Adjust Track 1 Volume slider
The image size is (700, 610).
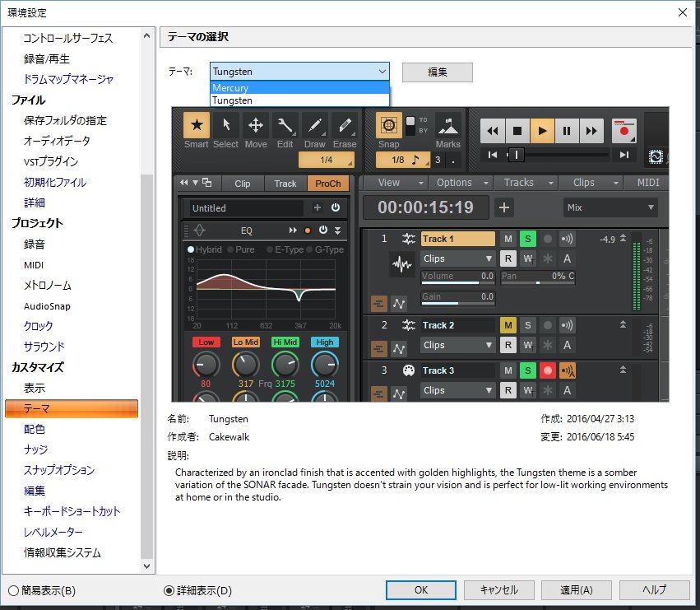click(458, 277)
